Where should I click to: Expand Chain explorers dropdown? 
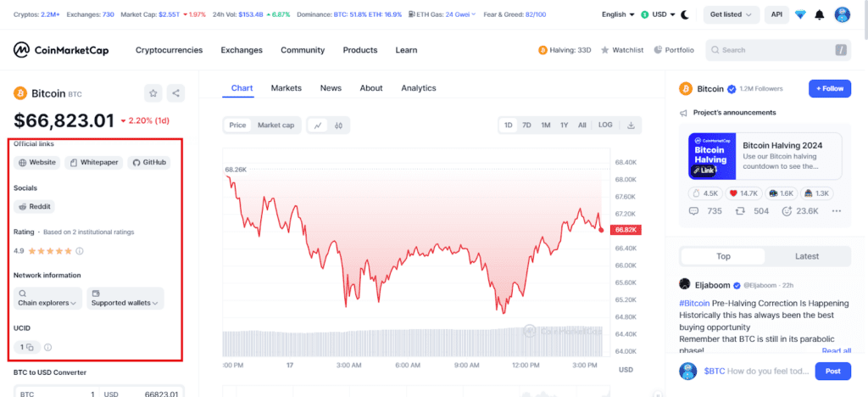point(47,298)
